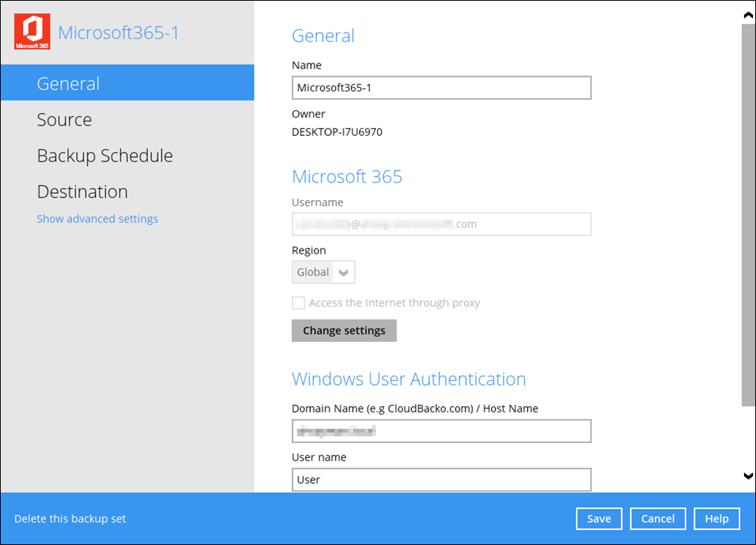Go to Backup Schedule section
Image resolution: width=756 pixels, height=545 pixels.
104,155
